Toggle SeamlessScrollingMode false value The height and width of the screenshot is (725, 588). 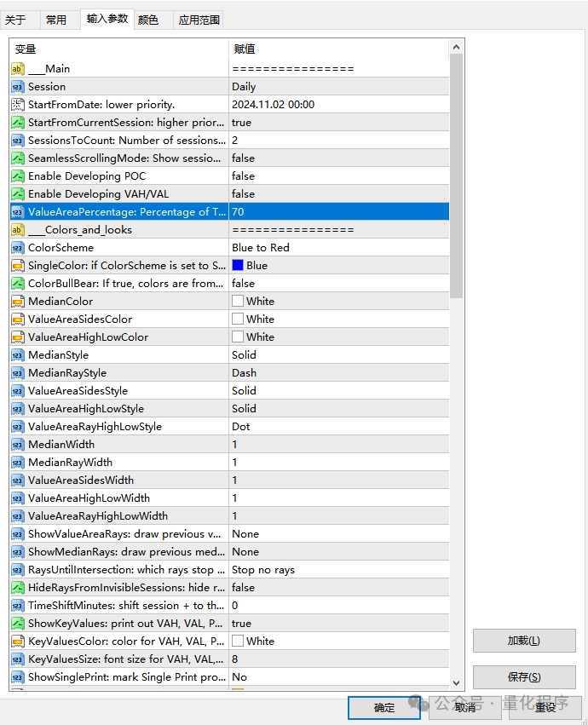[x=338, y=158]
